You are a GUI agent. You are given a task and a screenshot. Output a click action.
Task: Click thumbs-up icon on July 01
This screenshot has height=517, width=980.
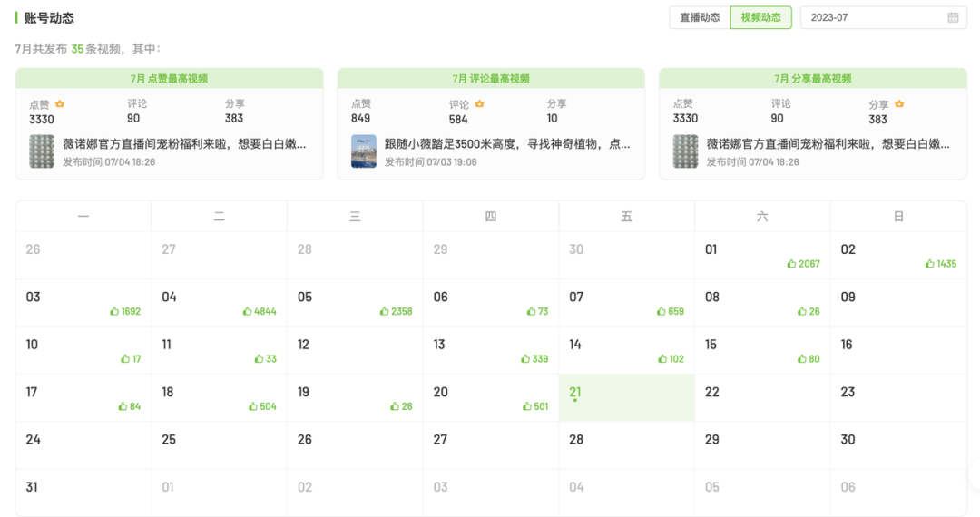[x=791, y=264]
